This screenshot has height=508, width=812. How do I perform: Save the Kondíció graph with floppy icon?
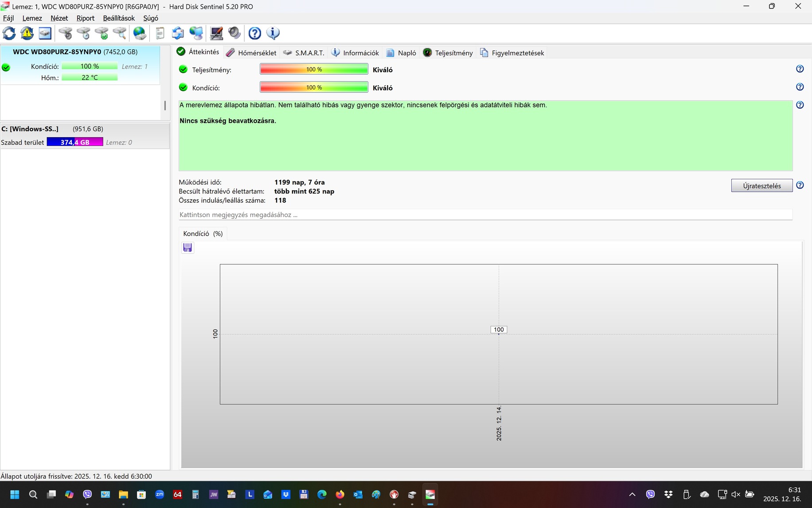click(187, 248)
